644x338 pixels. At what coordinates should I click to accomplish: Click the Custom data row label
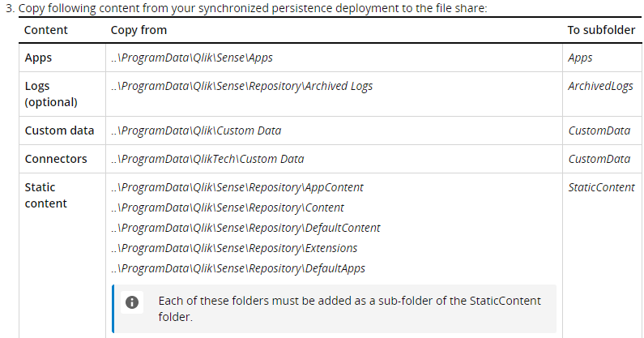[x=59, y=130]
